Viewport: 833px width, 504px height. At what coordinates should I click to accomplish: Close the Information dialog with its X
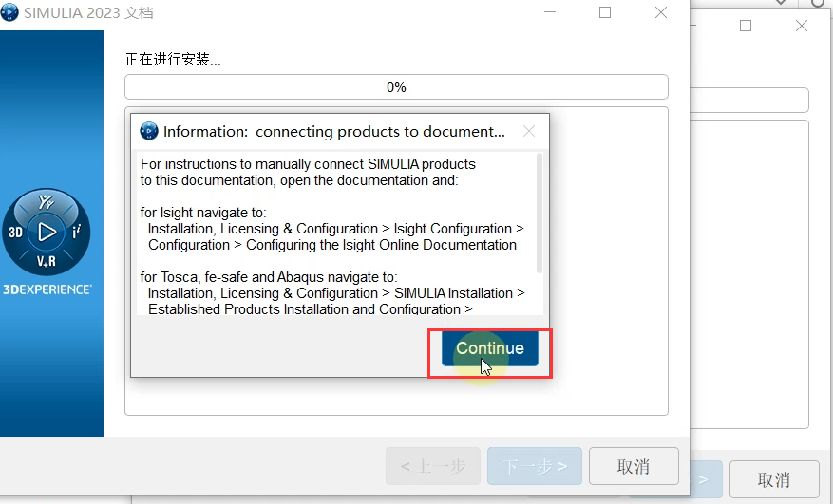click(529, 131)
